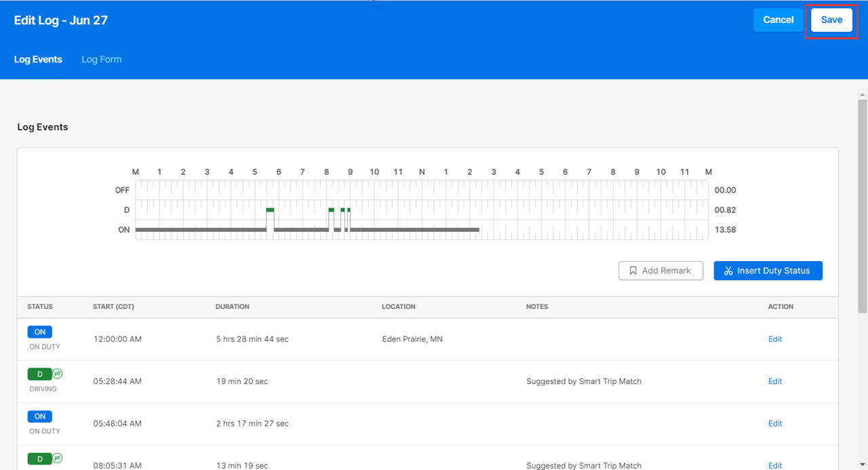Image resolution: width=868 pixels, height=470 pixels.
Task: Click the bookmark icon in Add Remark
Action: 633,271
